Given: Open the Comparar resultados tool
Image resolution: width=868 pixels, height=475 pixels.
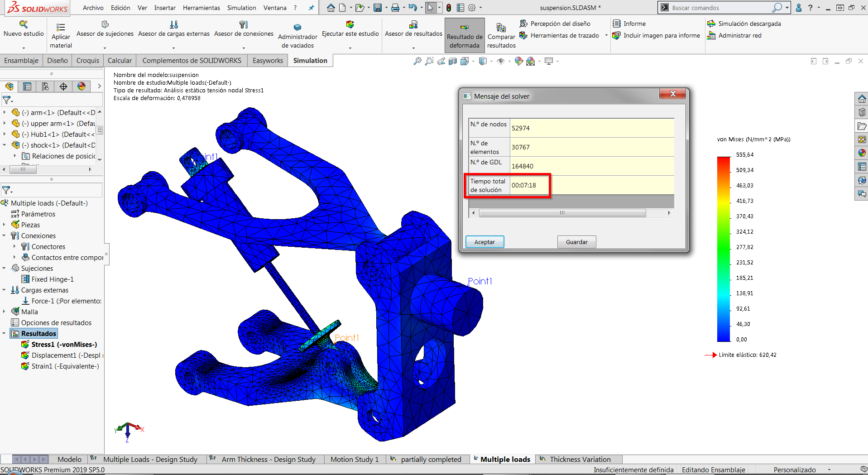Looking at the screenshot, I should pos(501,28).
